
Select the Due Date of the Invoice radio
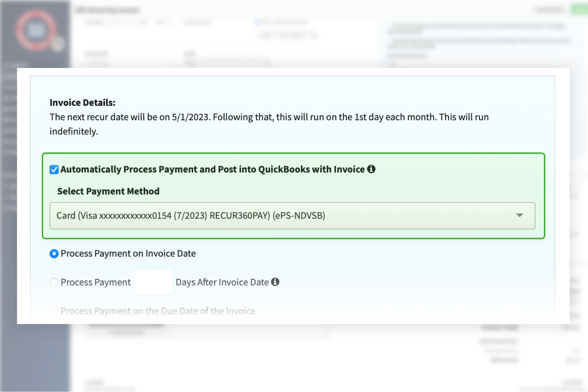pos(54,311)
